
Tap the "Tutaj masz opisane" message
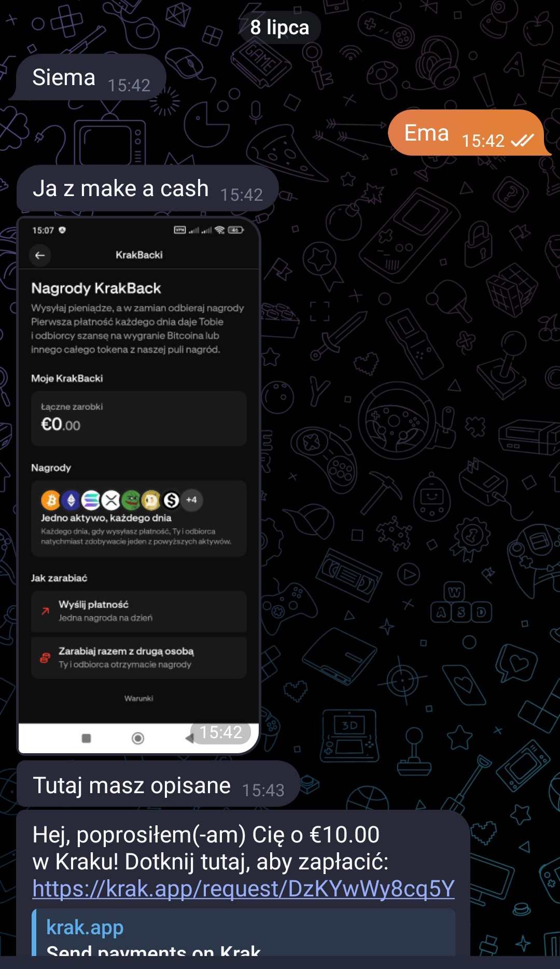pyautogui.click(x=158, y=784)
